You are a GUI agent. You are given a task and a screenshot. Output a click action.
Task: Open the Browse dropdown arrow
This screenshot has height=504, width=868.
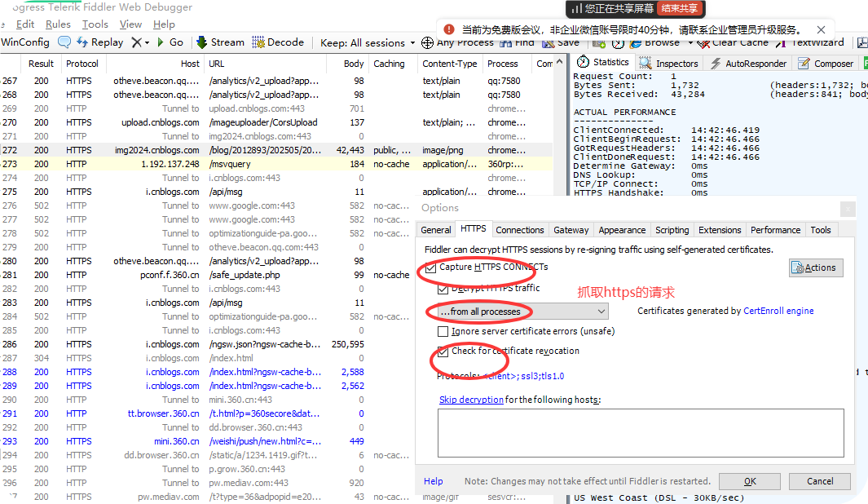pos(690,42)
